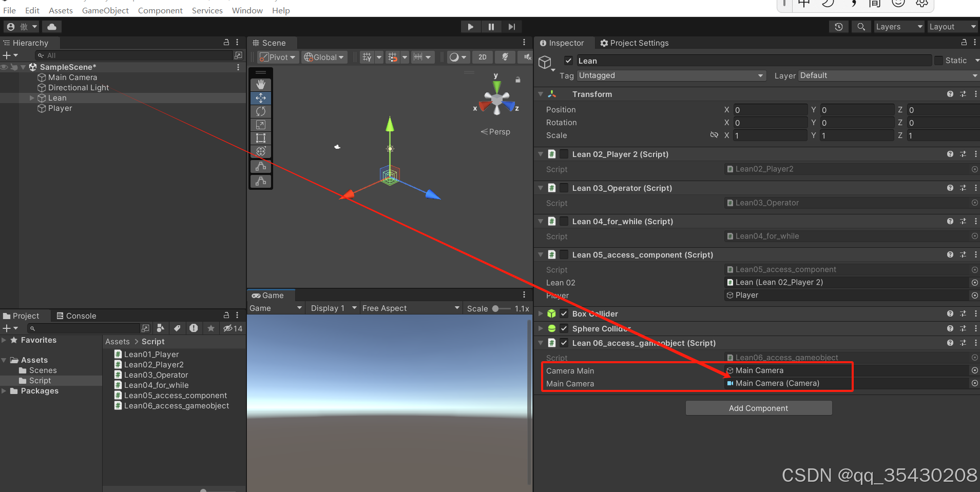The width and height of the screenshot is (980, 492).
Task: Expand the Box Collider component
Action: point(541,313)
